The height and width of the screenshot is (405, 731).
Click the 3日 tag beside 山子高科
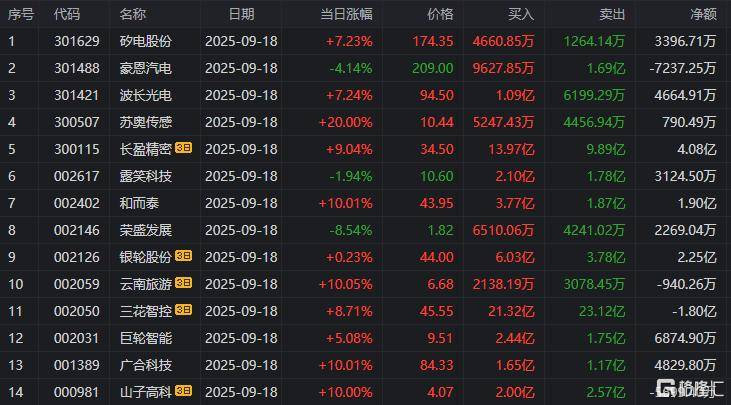click(x=184, y=391)
